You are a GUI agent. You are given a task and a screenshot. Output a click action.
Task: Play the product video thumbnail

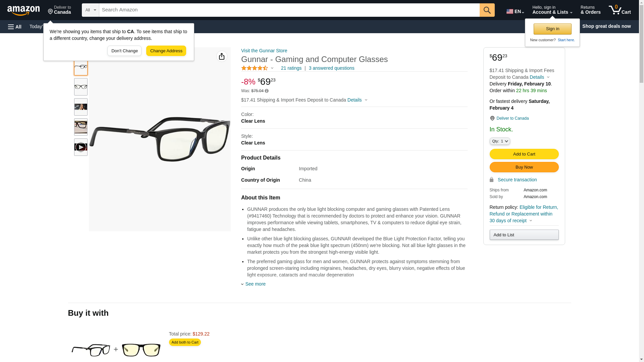[x=81, y=147]
